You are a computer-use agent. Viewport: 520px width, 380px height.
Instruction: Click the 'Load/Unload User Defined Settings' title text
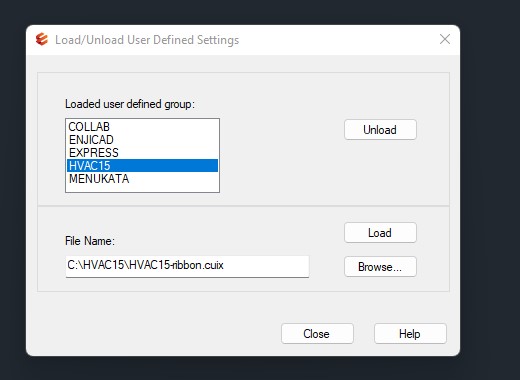tap(147, 40)
